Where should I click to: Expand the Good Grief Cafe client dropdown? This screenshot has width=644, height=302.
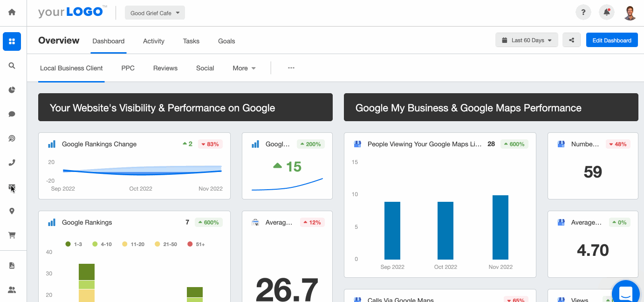click(155, 13)
